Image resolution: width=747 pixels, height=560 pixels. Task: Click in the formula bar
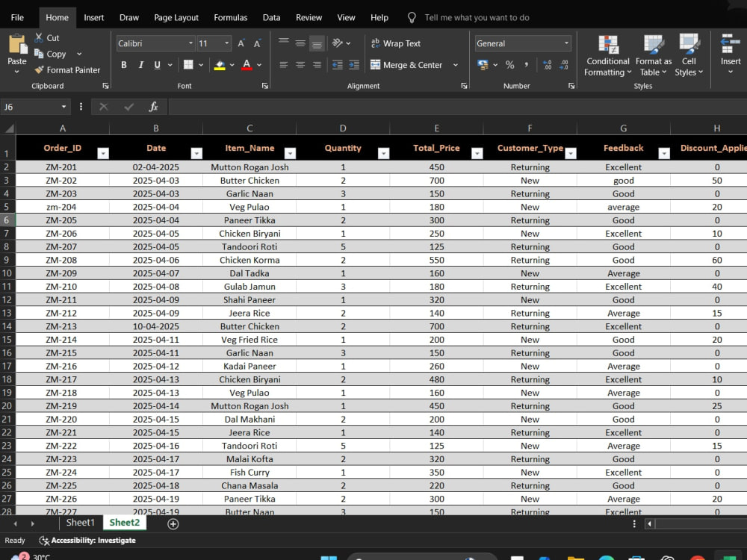457,107
